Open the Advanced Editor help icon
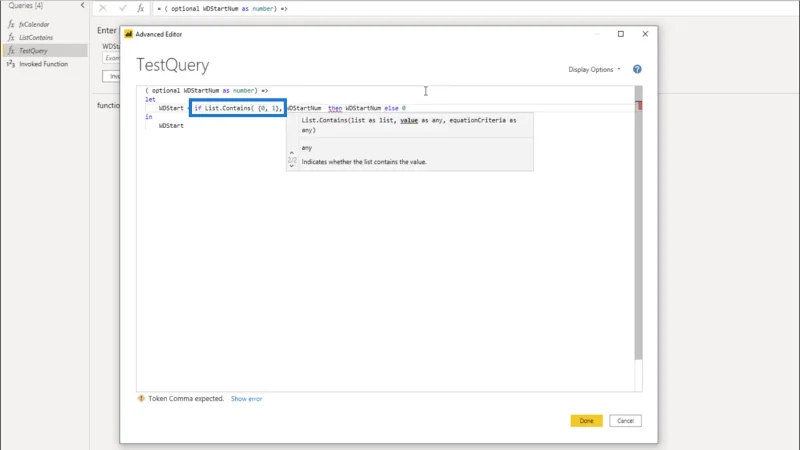This screenshot has height=450, width=800. click(x=637, y=69)
